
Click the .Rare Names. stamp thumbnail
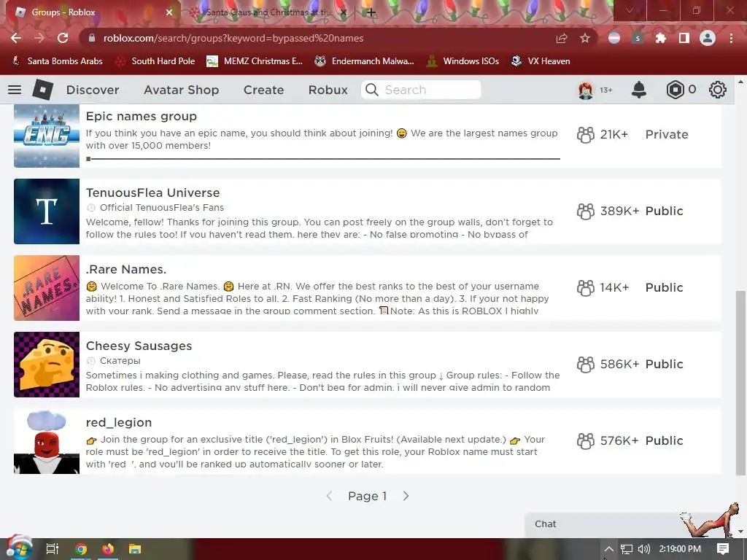pyautogui.click(x=47, y=288)
